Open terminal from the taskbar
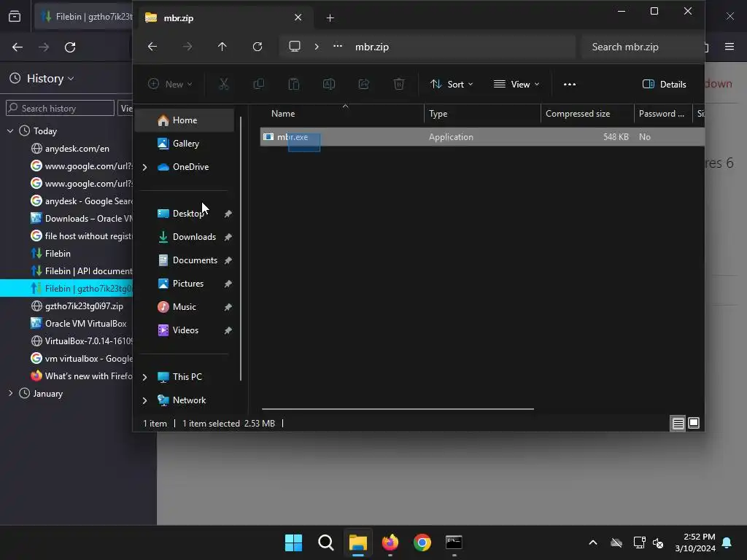Screen dimensions: 747x560 pos(454,542)
